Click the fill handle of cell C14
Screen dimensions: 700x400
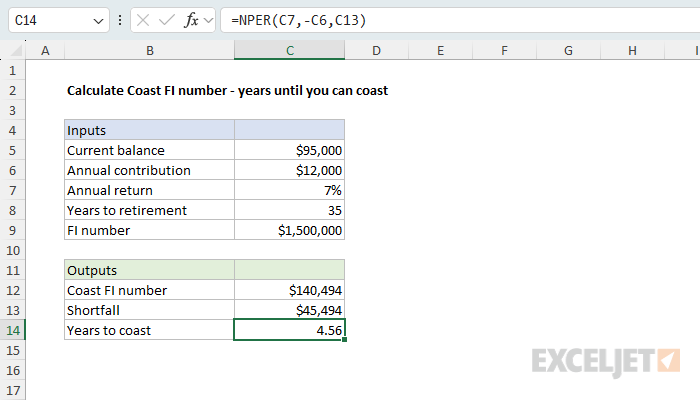point(345,340)
